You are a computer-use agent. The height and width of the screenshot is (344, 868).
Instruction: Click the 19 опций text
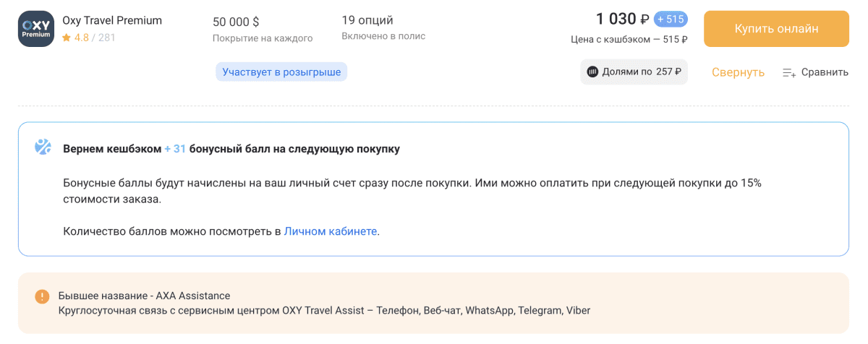pos(367,20)
